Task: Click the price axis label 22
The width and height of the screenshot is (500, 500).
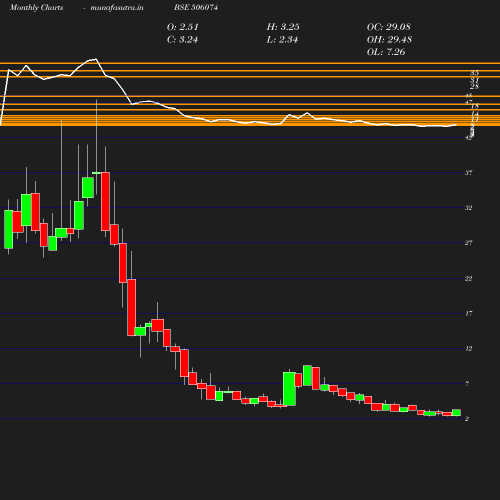Action: pos(469,278)
